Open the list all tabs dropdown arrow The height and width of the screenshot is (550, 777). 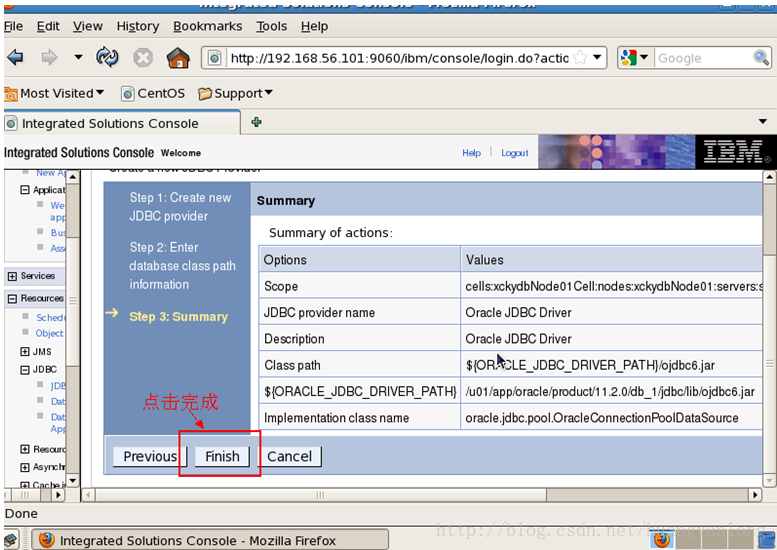tap(763, 121)
